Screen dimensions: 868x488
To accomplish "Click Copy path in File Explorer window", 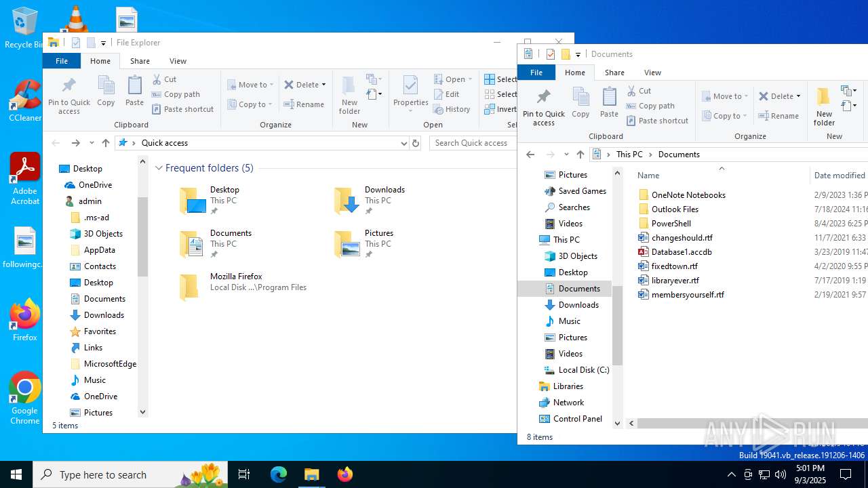I will pyautogui.click(x=176, y=94).
